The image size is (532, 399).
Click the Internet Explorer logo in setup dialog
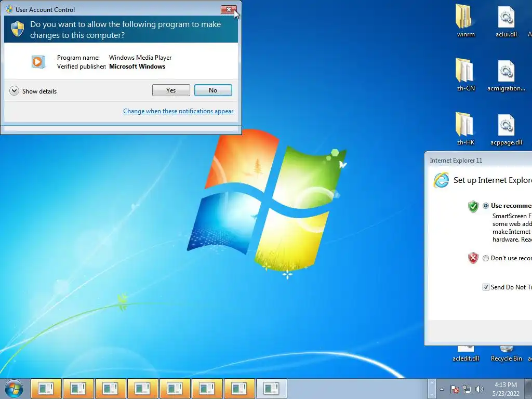[x=441, y=180]
